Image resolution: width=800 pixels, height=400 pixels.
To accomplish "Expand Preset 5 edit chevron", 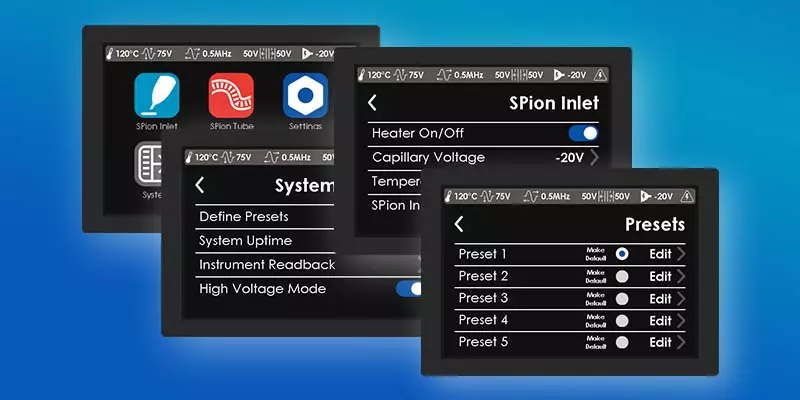I will coord(681,342).
